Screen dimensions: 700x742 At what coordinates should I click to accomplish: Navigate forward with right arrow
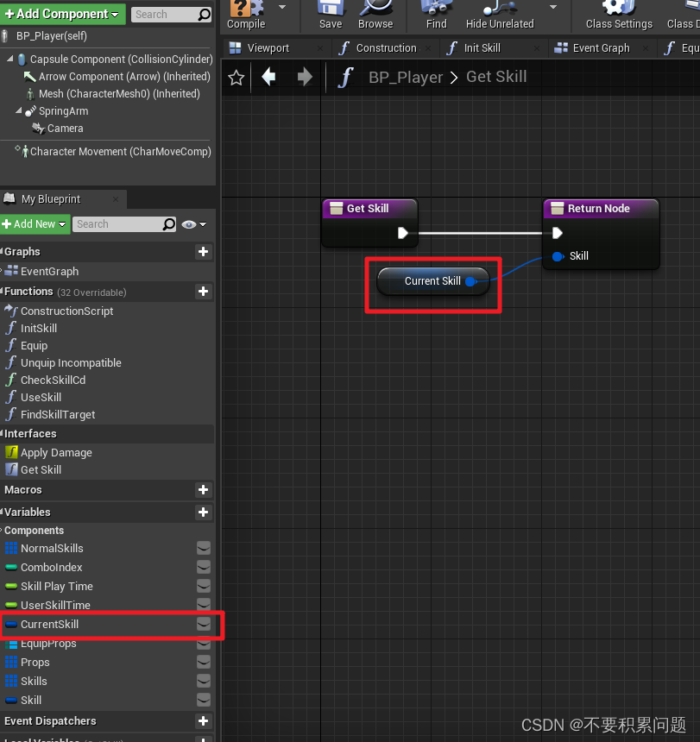[x=305, y=77]
